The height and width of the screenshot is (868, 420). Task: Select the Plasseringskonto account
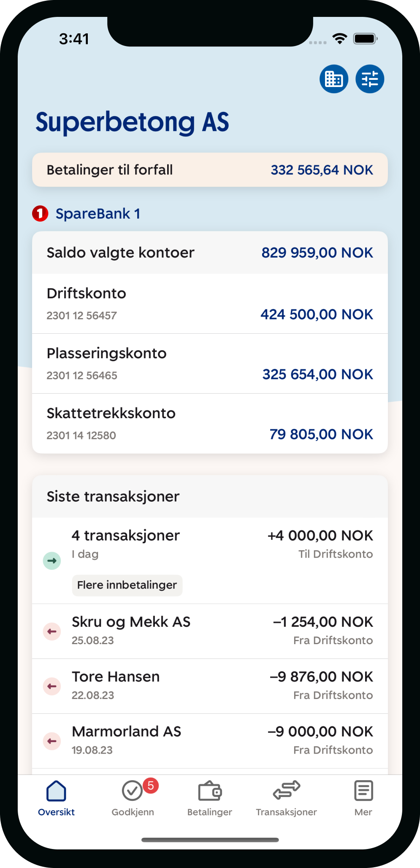tap(210, 364)
